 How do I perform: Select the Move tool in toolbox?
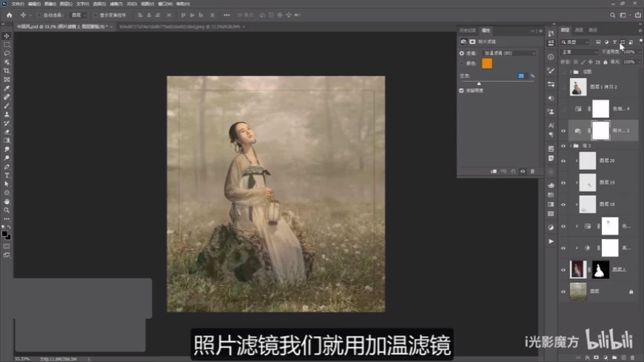click(x=7, y=36)
